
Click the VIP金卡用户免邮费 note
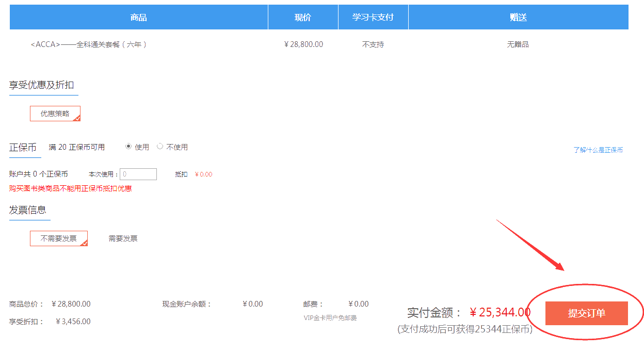pos(330,318)
